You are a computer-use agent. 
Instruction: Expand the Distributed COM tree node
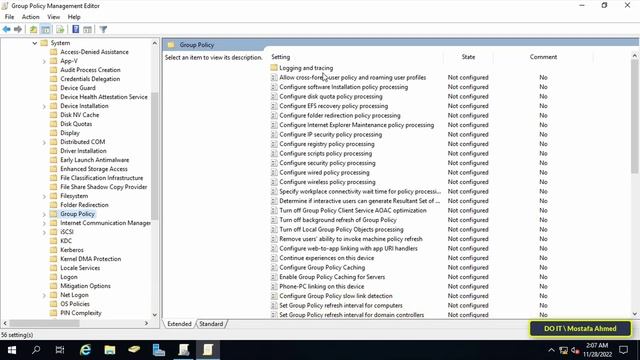(x=44, y=142)
